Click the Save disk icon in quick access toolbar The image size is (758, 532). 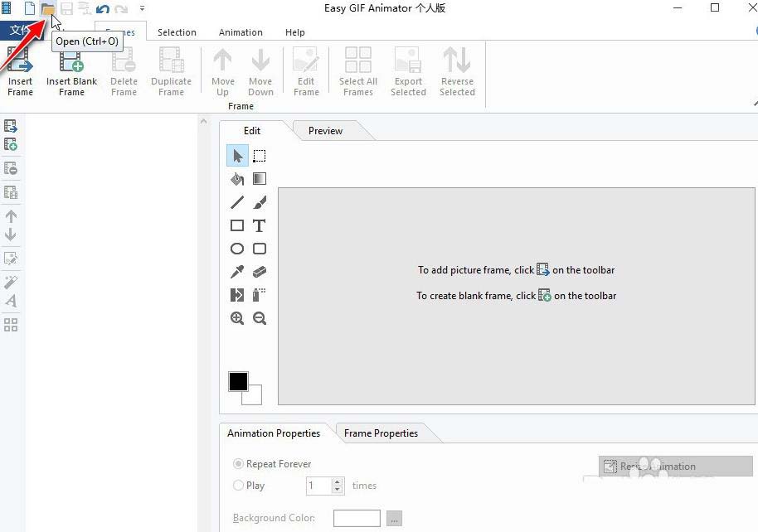66,8
